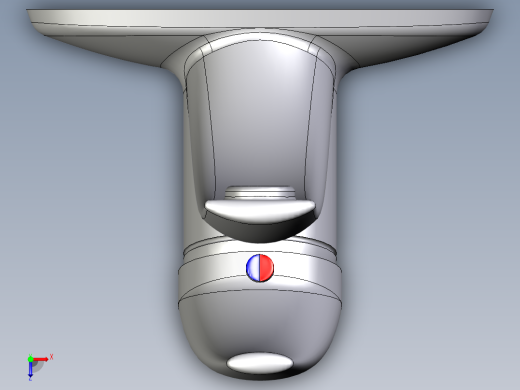
Task: Select the white oval outlet at the model's bottom
Action: (x=260, y=363)
